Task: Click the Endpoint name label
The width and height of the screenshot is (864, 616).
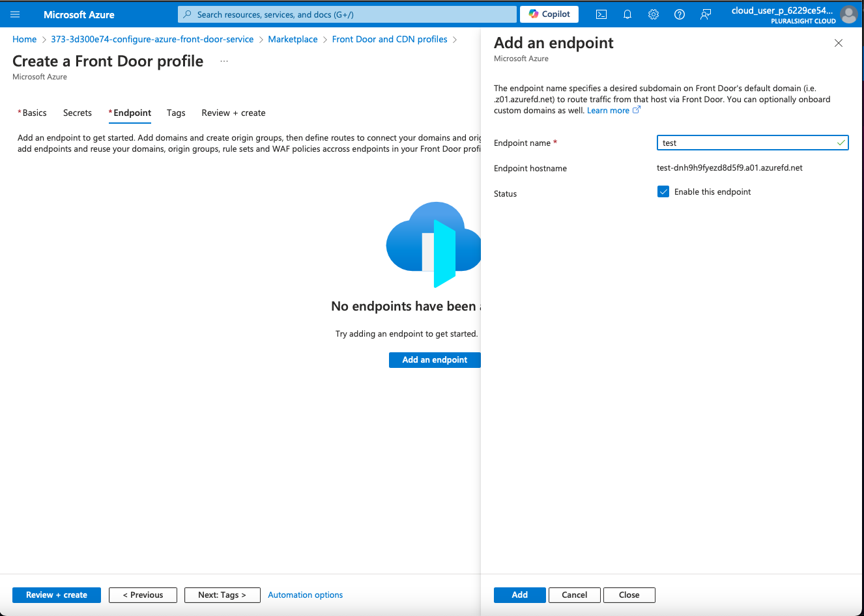Action: [522, 143]
